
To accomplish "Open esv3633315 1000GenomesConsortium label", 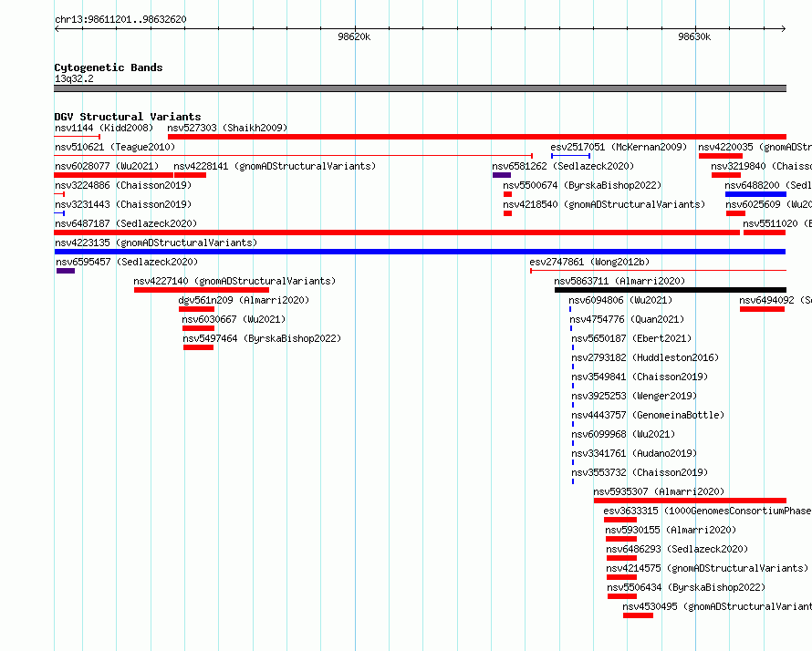I will pos(707,511).
